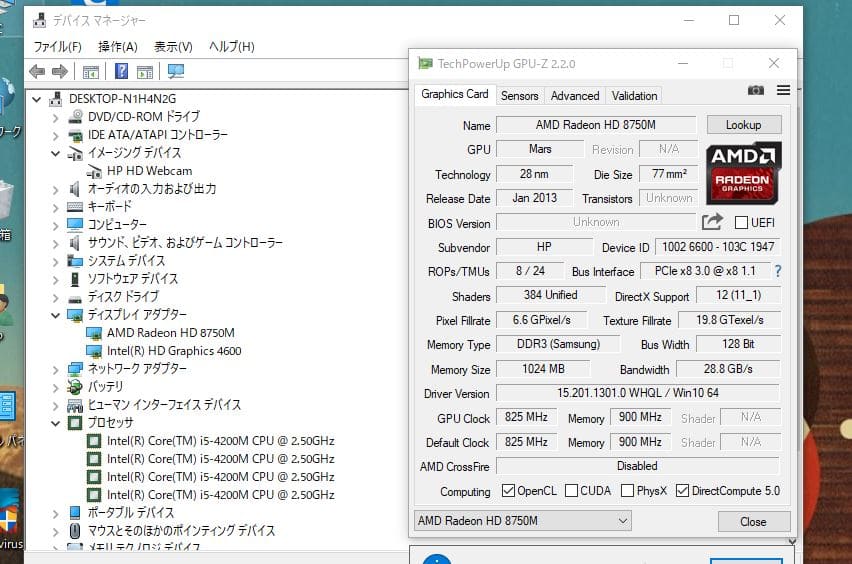Click the GPU Clock value 825 MHz
This screenshot has height=564, width=852.
click(527, 417)
